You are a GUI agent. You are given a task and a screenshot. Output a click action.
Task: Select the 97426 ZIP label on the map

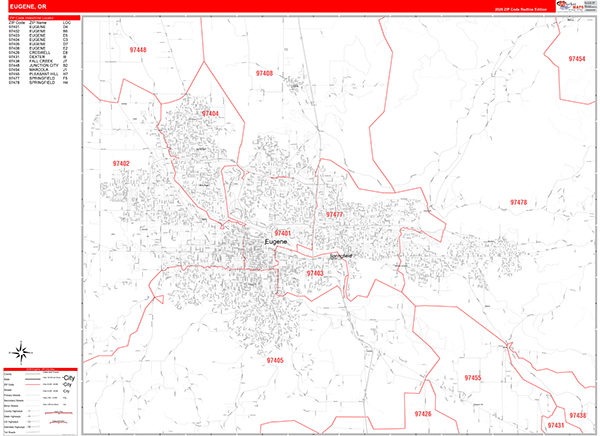coord(423,414)
